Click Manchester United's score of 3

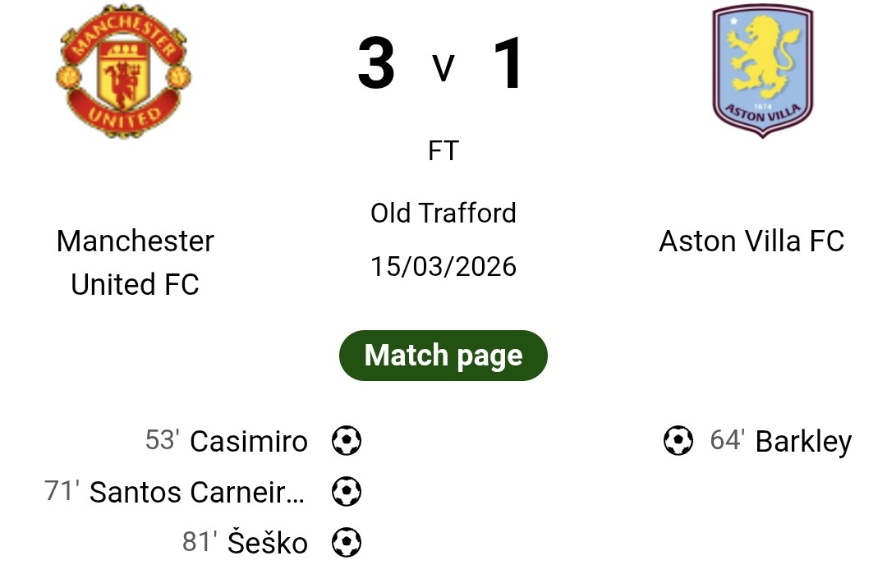tap(376, 64)
